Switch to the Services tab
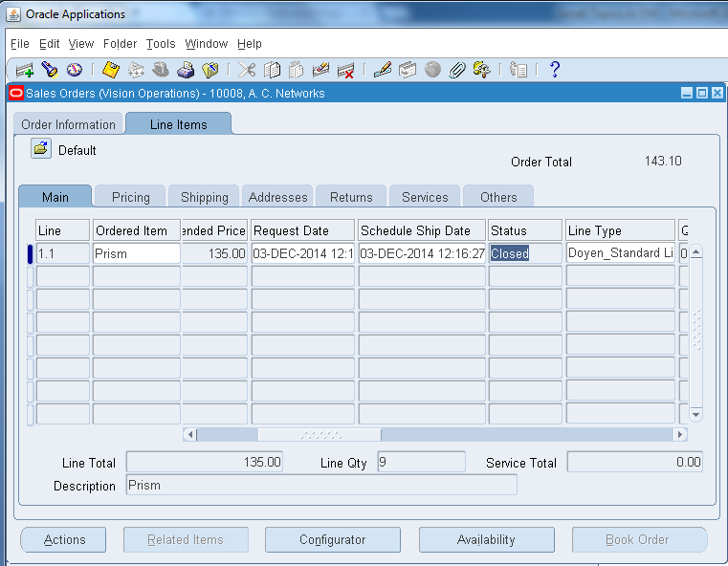The width and height of the screenshot is (728, 566). (425, 197)
